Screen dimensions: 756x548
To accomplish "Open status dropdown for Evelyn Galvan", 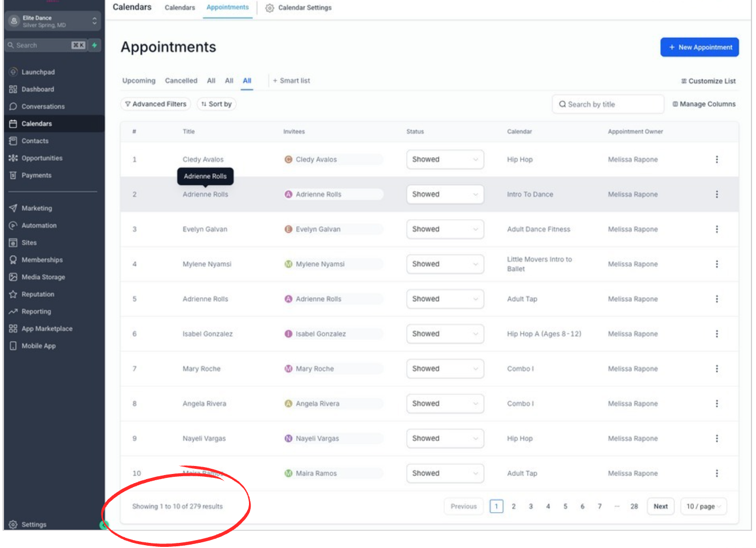I will pyautogui.click(x=445, y=229).
